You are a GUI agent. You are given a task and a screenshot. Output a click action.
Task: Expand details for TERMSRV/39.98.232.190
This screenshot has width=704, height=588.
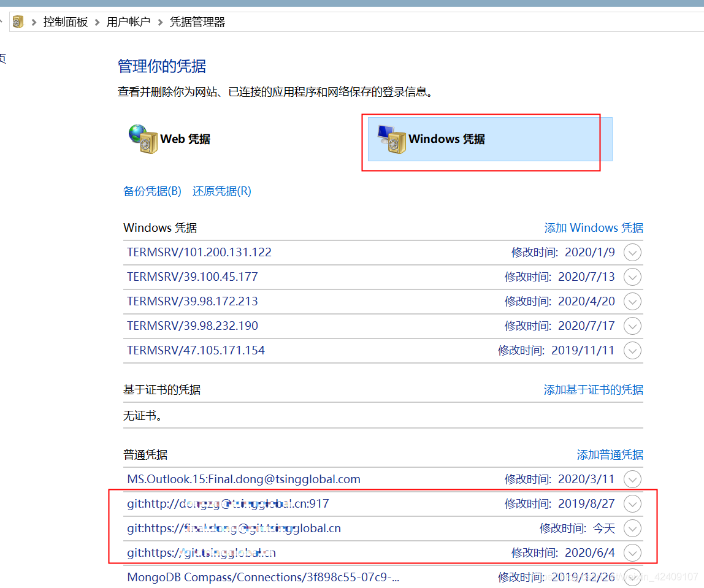[632, 326]
